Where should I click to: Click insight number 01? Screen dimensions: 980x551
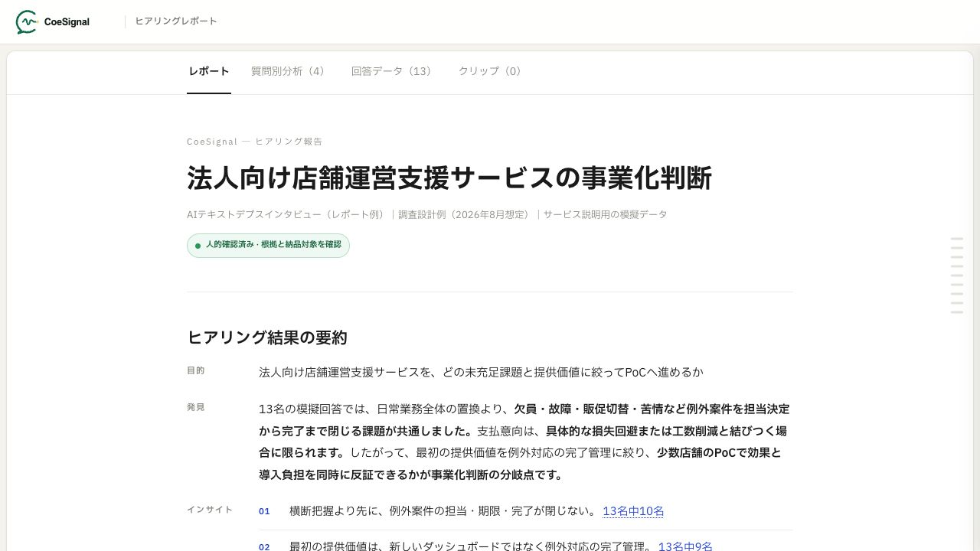pos(264,511)
